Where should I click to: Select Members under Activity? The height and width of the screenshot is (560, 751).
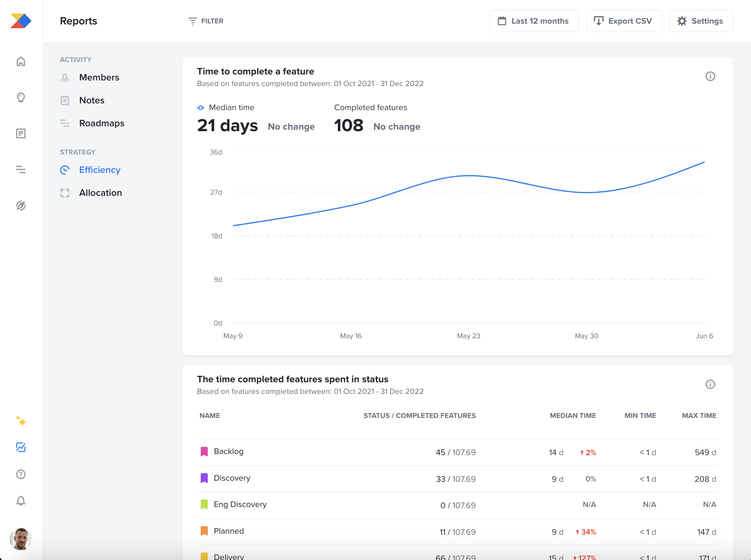tap(99, 77)
